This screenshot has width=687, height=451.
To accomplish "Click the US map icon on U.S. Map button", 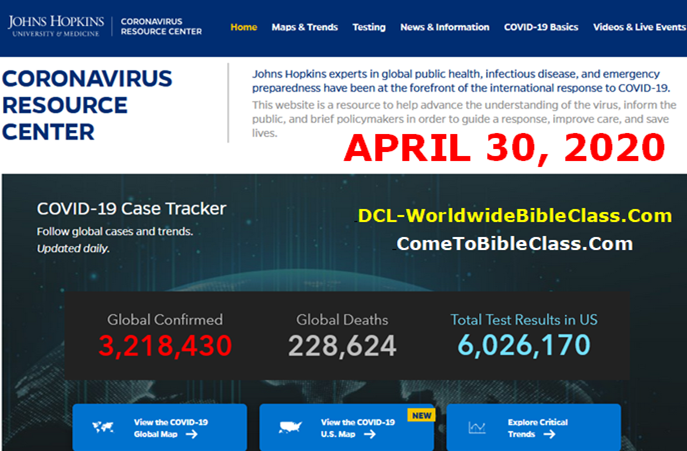I will point(290,427).
